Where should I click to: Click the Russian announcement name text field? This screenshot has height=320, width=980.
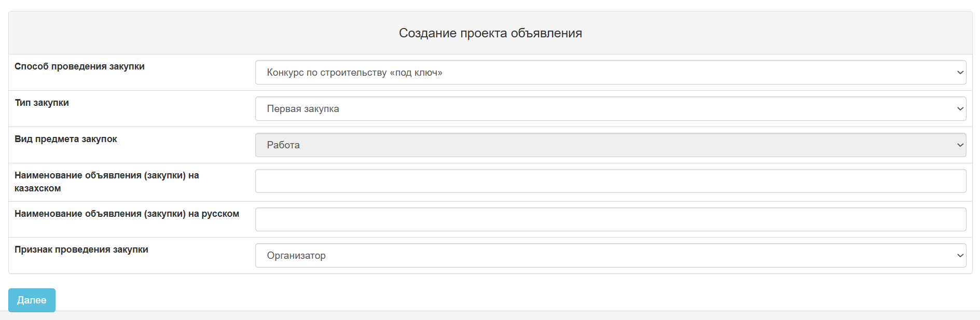[x=610, y=219]
